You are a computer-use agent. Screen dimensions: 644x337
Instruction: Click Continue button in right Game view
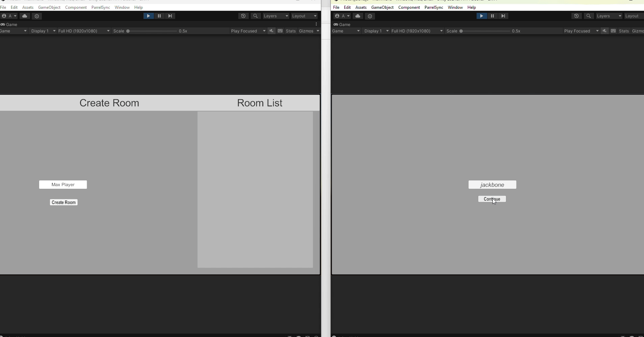click(492, 199)
